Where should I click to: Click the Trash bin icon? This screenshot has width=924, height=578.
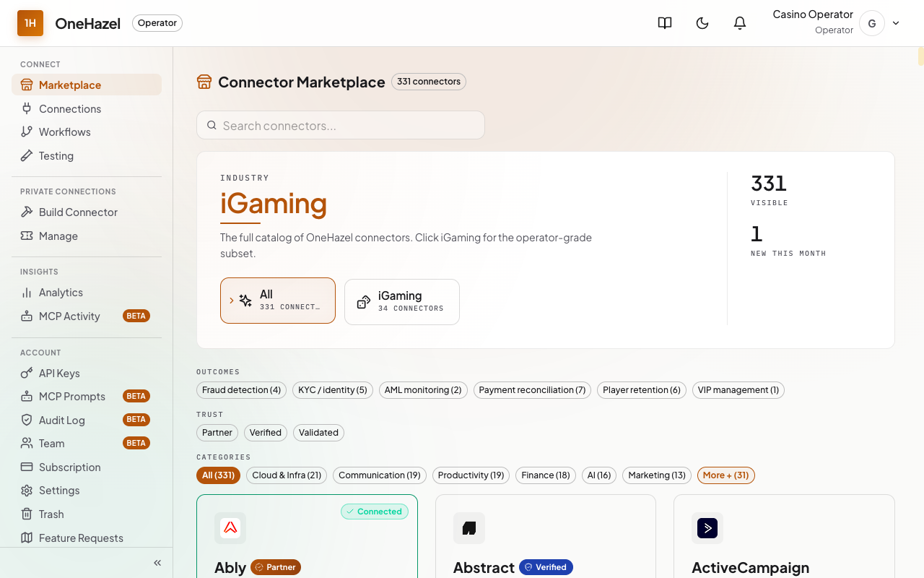(27, 514)
